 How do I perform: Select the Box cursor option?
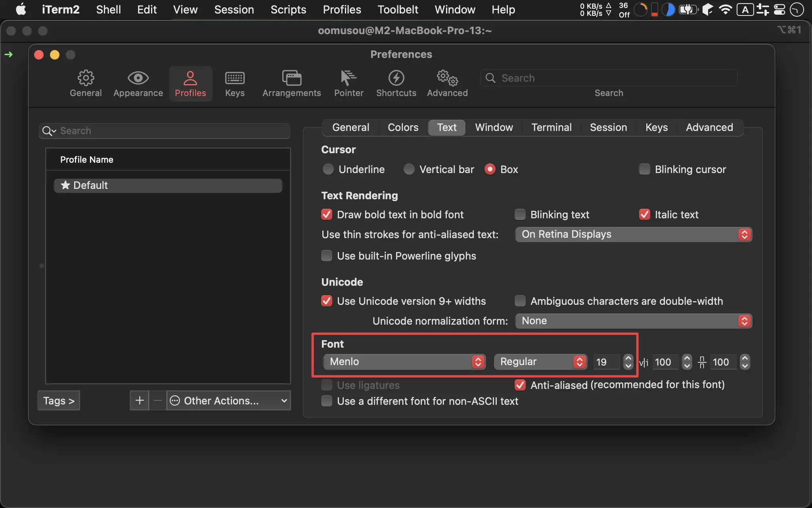pos(490,169)
